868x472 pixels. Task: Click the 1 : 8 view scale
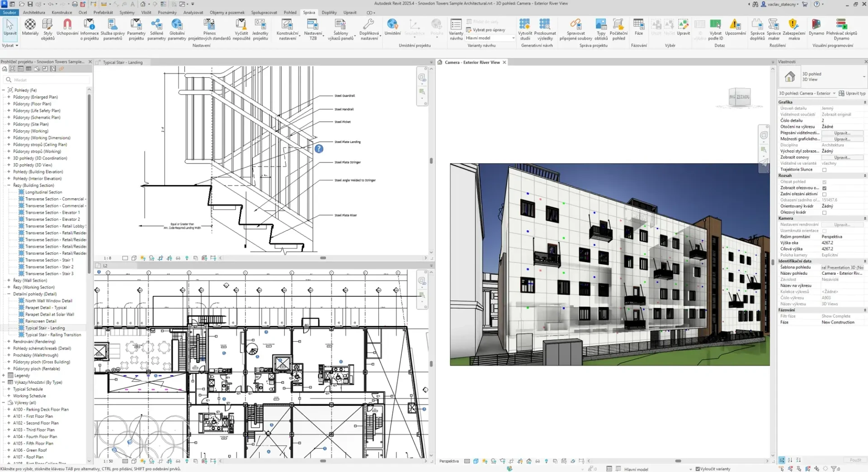(108, 258)
